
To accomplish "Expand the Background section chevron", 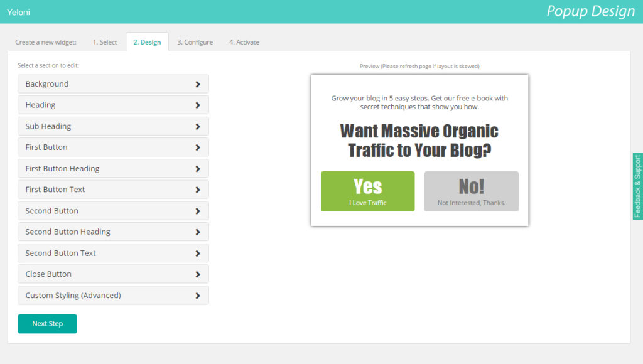I will coord(198,84).
